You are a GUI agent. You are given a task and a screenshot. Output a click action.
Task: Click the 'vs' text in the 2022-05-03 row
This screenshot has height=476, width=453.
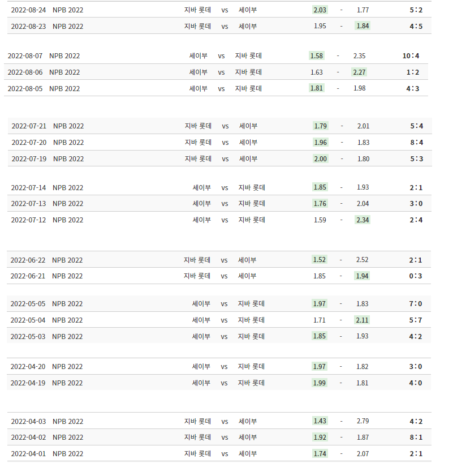pyautogui.click(x=225, y=337)
